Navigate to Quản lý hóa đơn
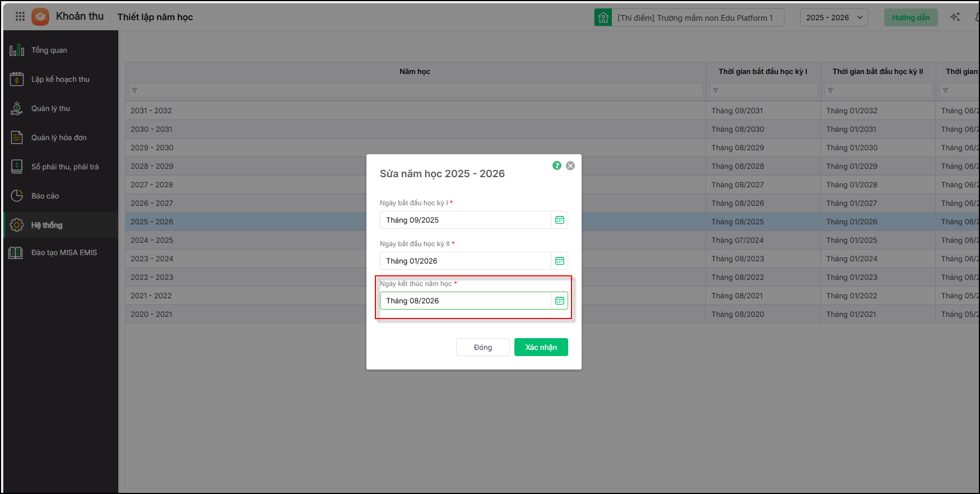The height and width of the screenshot is (494, 980). (x=61, y=137)
